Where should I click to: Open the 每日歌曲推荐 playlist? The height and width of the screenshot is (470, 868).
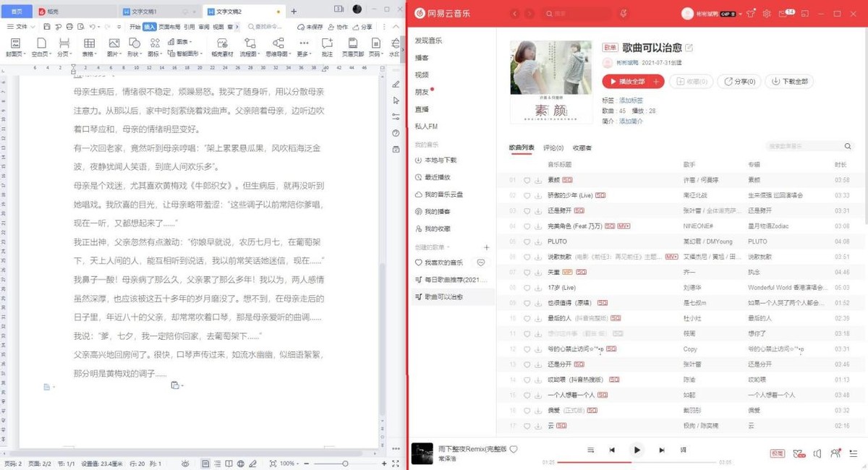tap(451, 279)
